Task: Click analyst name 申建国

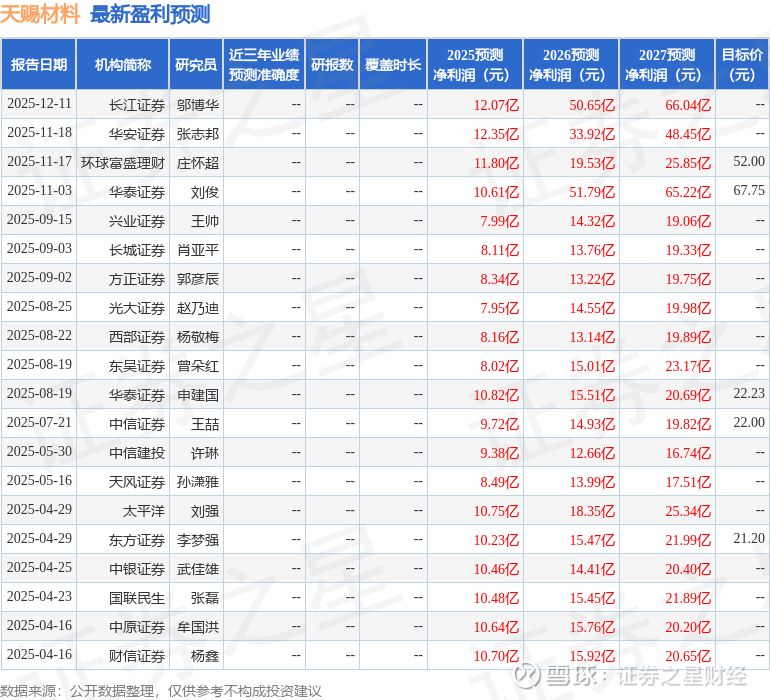Action: (197, 395)
